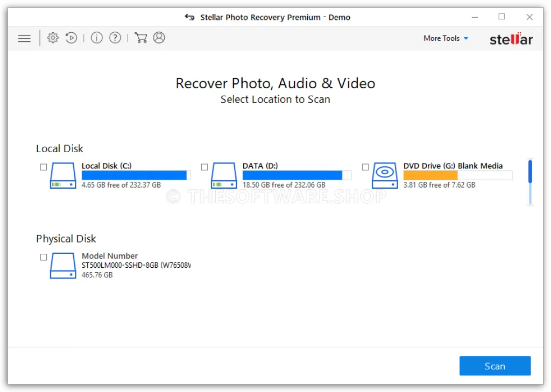
Task: Close the Stellar Photo Recovery window
Action: (529, 17)
